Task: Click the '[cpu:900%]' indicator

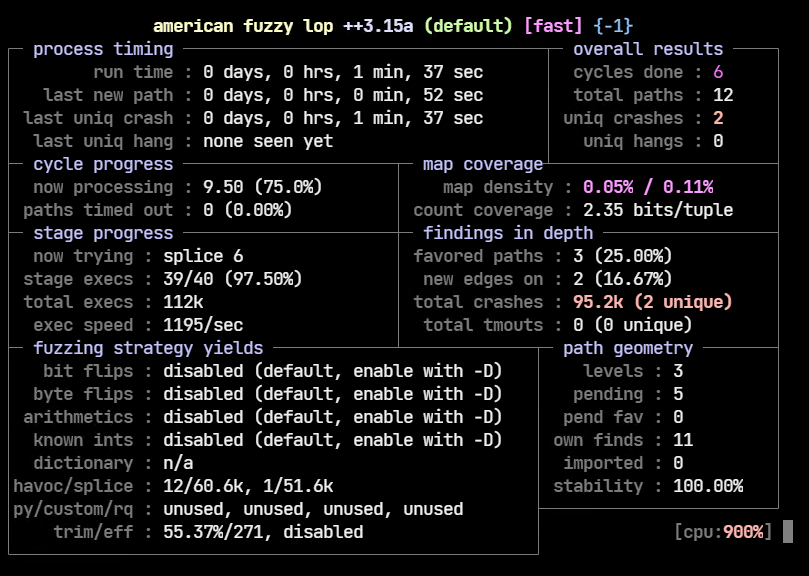Action: click(723, 532)
